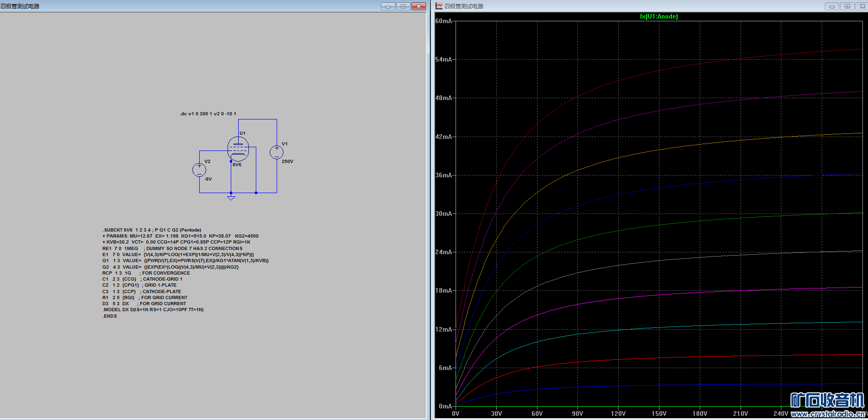Screen dimensions: 868x420
Task: Click the 6V6 vacuum tube symbol U1
Action: [x=238, y=149]
